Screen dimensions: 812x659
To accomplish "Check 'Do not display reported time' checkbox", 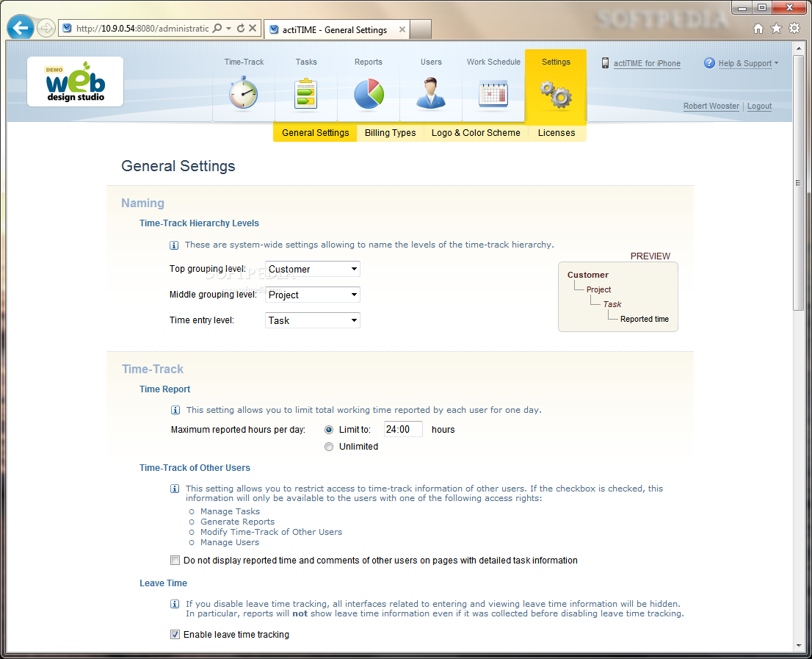I will pyautogui.click(x=175, y=561).
